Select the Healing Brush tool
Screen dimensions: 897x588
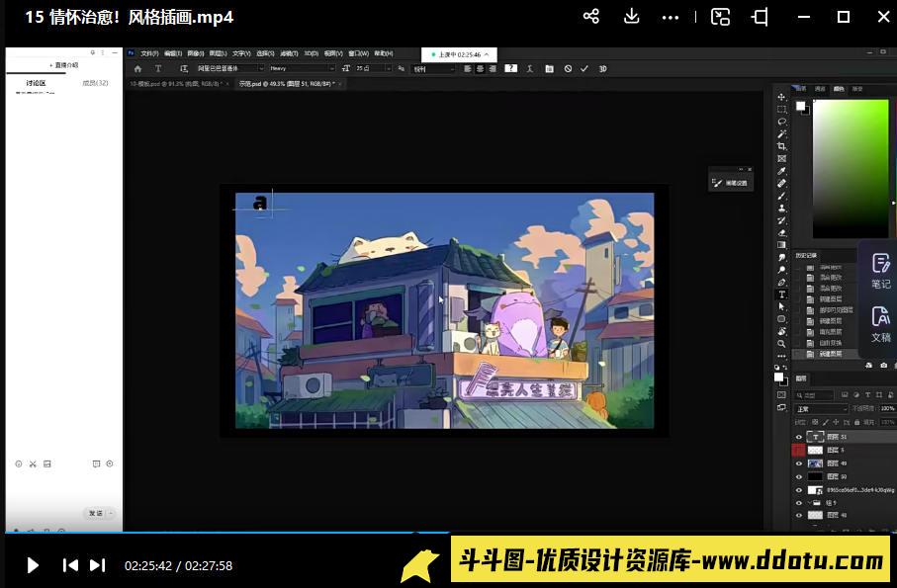coord(781,184)
